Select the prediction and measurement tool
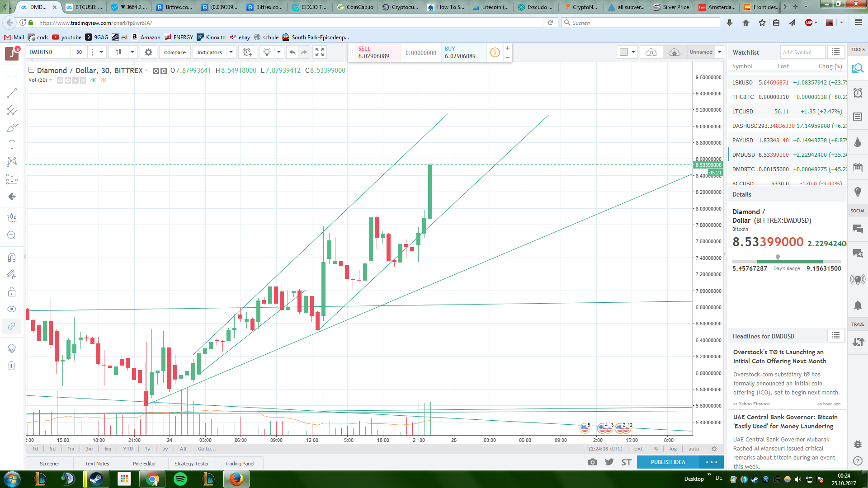 click(x=12, y=179)
